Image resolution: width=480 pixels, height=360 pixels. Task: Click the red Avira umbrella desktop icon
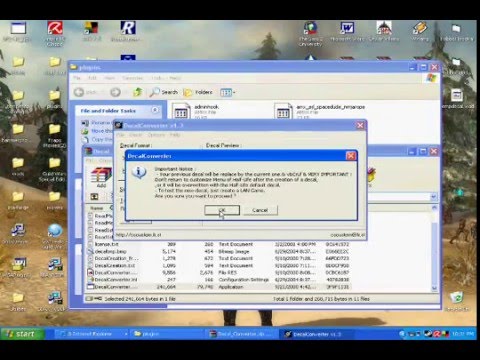tap(55, 33)
